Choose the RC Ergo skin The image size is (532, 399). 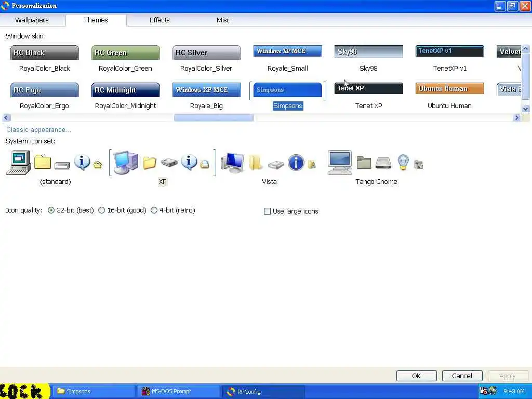(x=45, y=90)
